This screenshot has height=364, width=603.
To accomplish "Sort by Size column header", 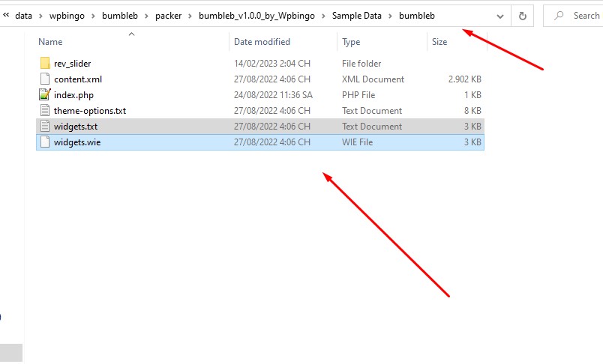I will click(x=439, y=42).
